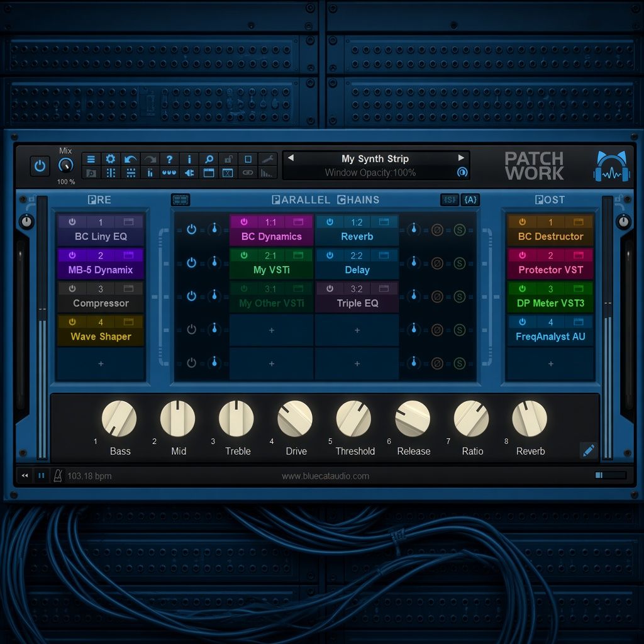
Task: Adjust the Mix knob
Action: click(x=65, y=165)
